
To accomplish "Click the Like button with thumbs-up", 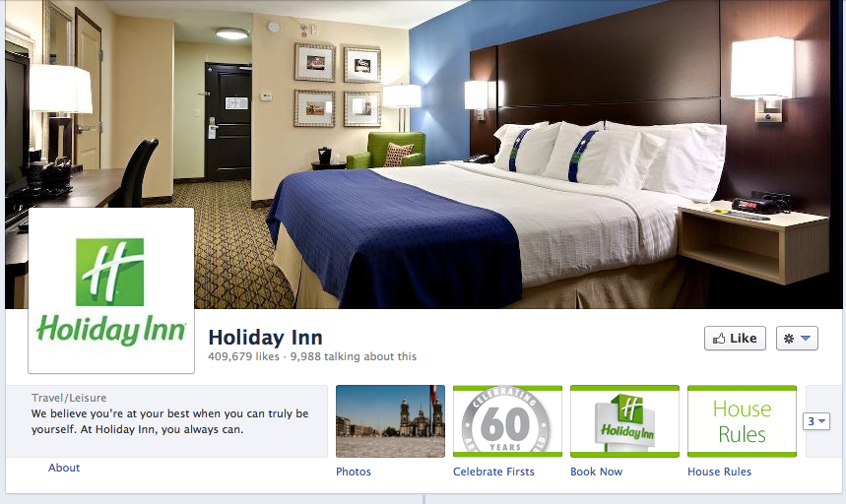I will coord(735,339).
